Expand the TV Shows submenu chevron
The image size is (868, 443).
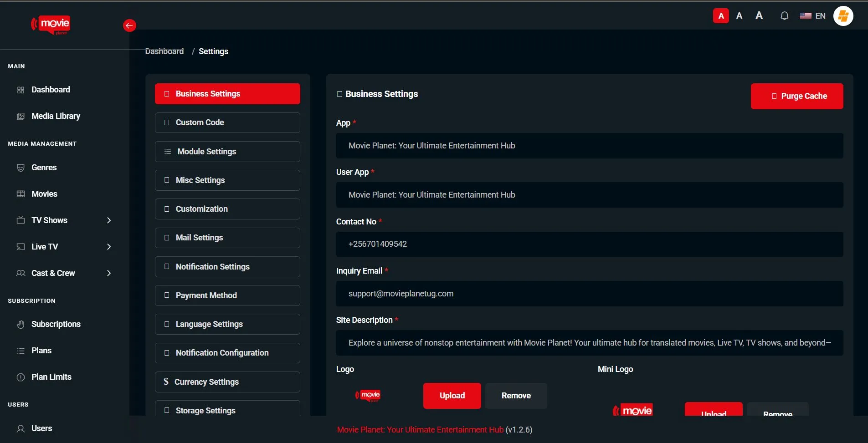pos(108,220)
